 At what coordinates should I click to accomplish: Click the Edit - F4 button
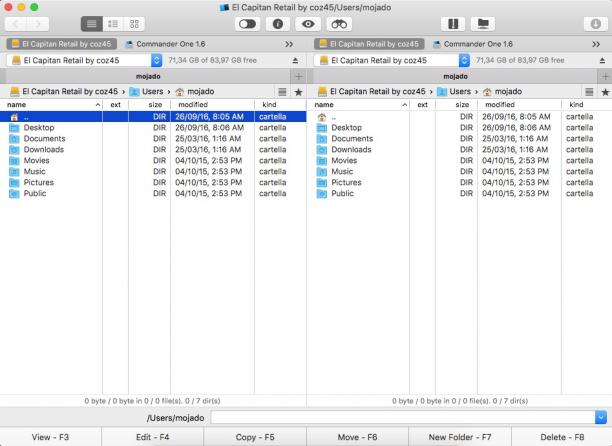tap(153, 437)
